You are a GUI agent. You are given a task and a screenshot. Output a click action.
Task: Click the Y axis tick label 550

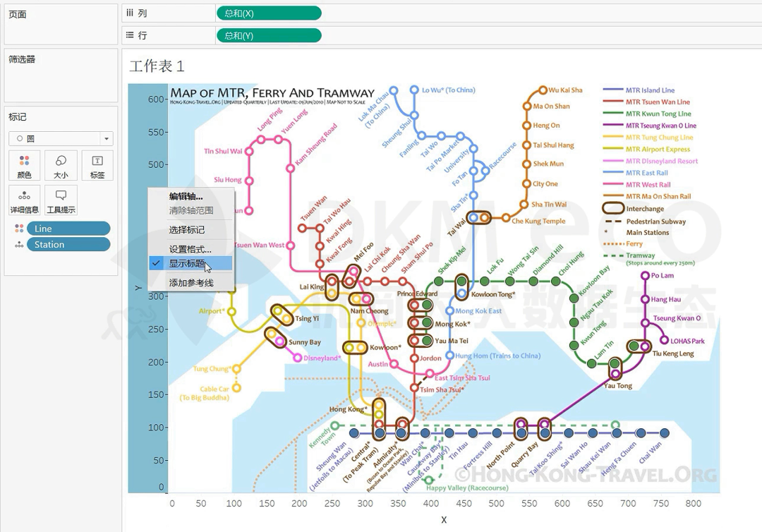(x=157, y=132)
